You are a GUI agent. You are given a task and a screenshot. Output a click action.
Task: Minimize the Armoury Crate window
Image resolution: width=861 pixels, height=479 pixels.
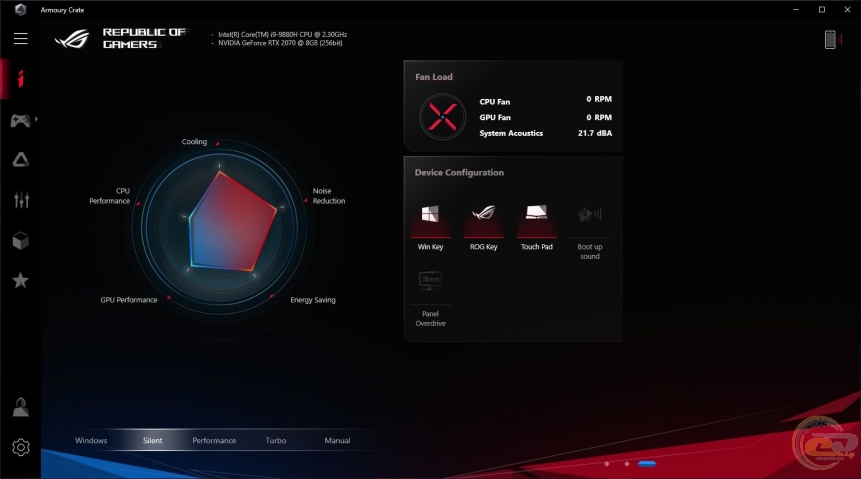[x=796, y=9]
